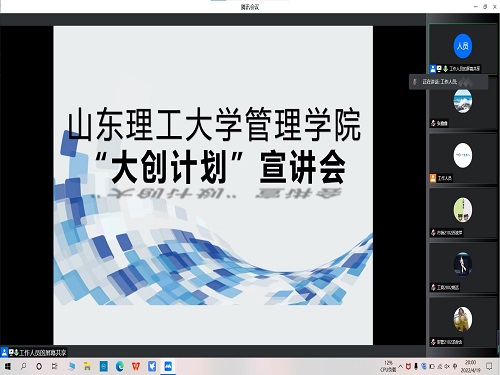Expand the system tray hidden icons arrow
Viewport: 500px width, 375px height.
(401, 367)
